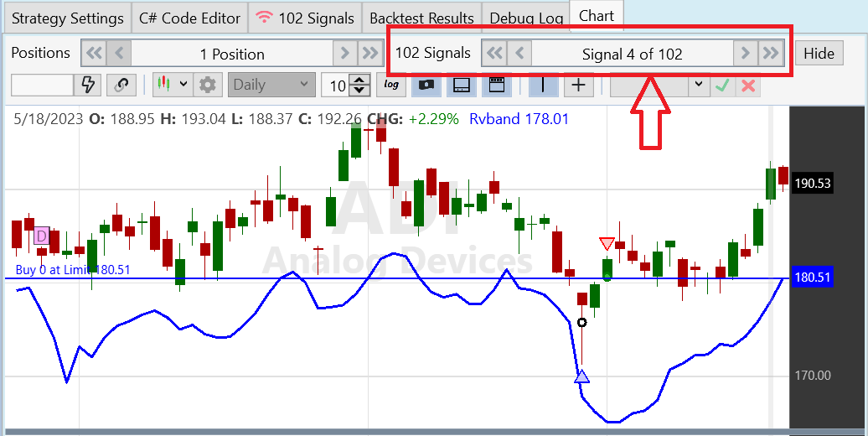Click the 5/18/2023 date label

pos(48,119)
